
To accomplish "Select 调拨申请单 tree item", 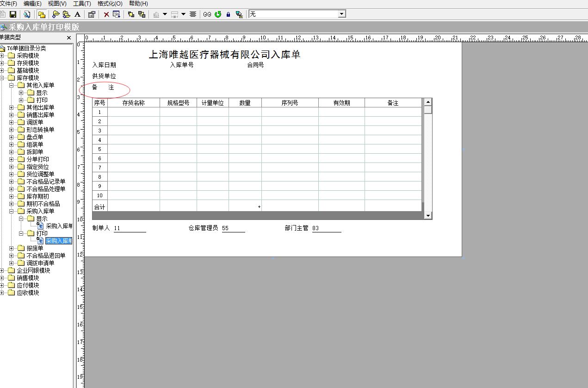I will 40,263.
